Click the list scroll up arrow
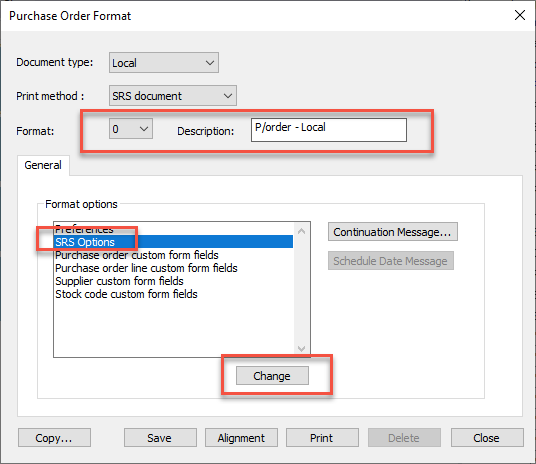The height and width of the screenshot is (464, 536). pyautogui.click(x=302, y=231)
